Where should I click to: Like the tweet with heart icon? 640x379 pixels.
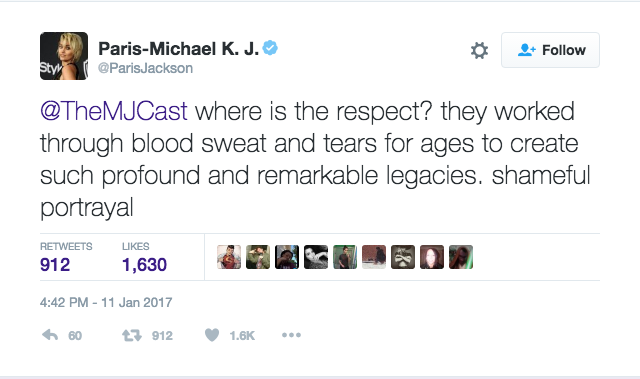(212, 335)
